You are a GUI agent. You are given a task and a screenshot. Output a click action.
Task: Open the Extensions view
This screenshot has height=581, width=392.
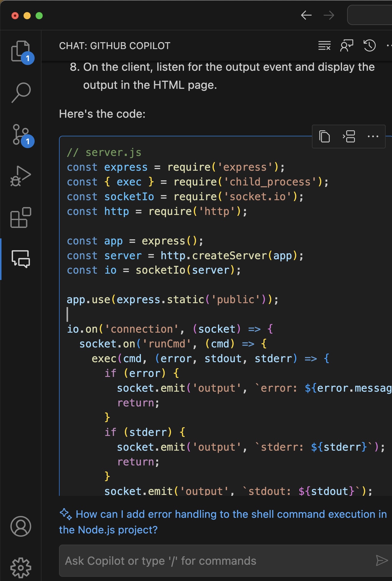(x=21, y=218)
